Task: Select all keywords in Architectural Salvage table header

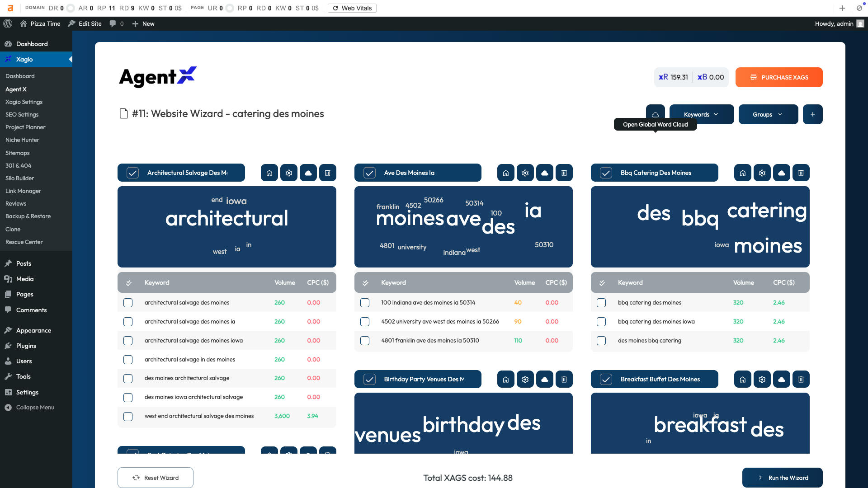Action: tap(129, 283)
